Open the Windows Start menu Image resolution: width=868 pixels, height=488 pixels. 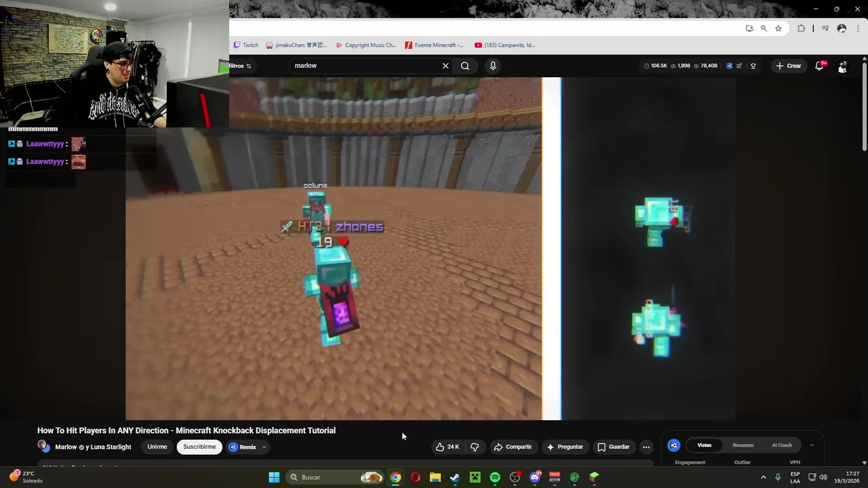274,477
